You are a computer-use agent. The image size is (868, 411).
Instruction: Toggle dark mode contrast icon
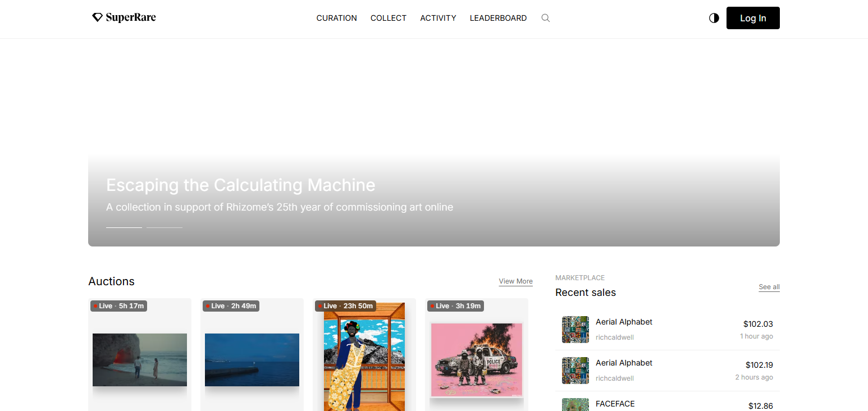[x=714, y=18]
